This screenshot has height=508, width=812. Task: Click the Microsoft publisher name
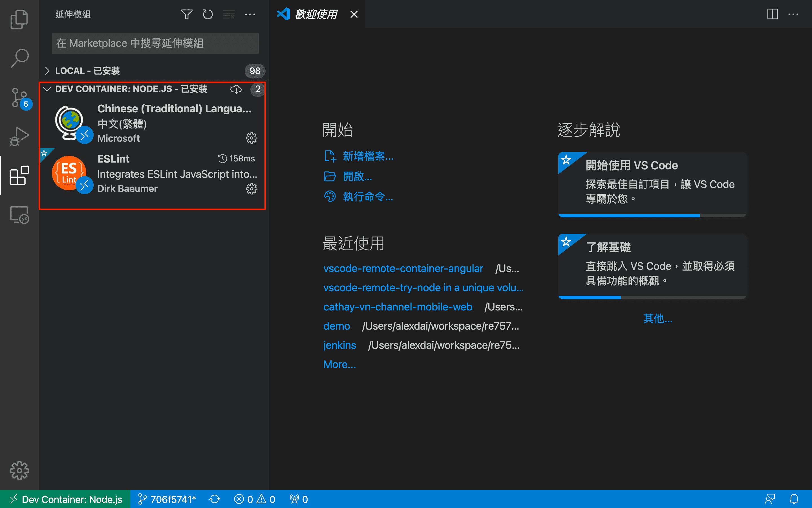click(118, 138)
